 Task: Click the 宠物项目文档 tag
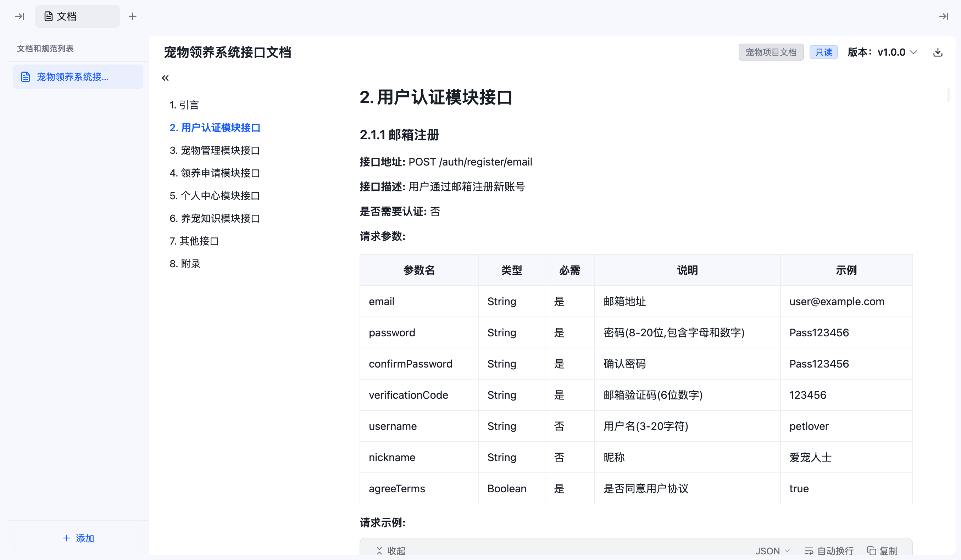771,52
